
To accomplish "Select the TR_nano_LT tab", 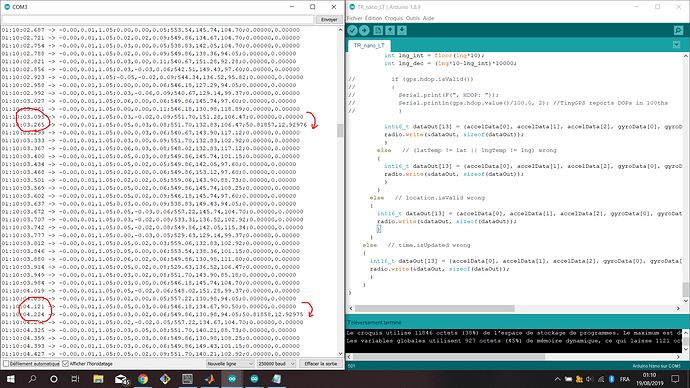I will click(369, 45).
